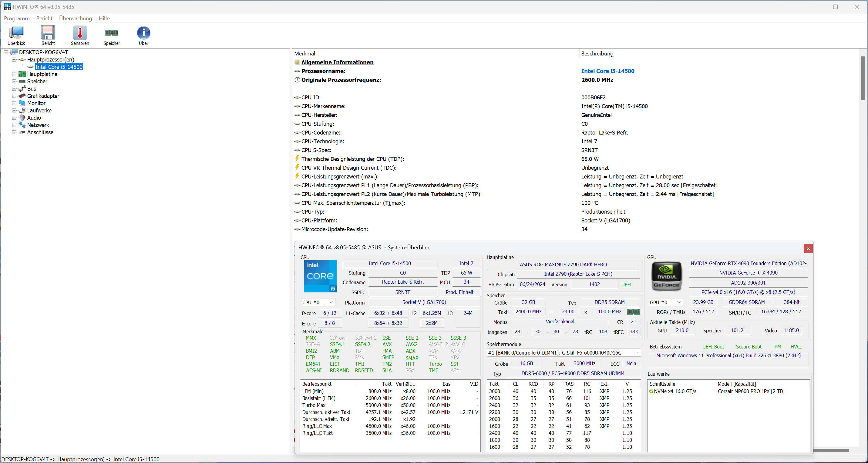Open the GPU #0 selector dropdown
Image resolution: width=868 pixels, height=463 pixels.
pyautogui.click(x=666, y=302)
